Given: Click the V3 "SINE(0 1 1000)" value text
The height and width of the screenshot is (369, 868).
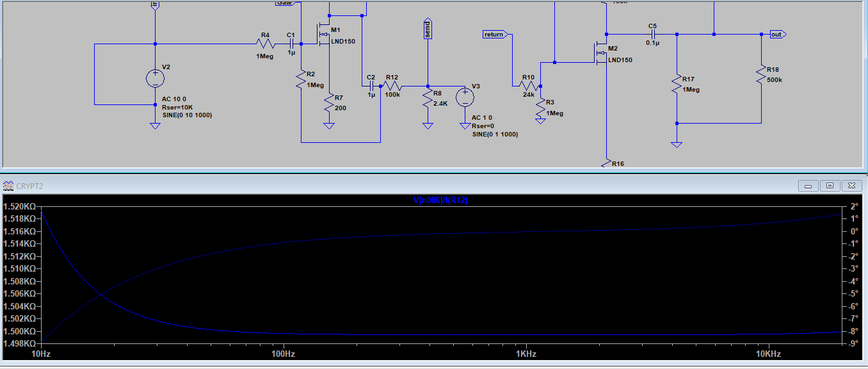Looking at the screenshot, I should [495, 135].
